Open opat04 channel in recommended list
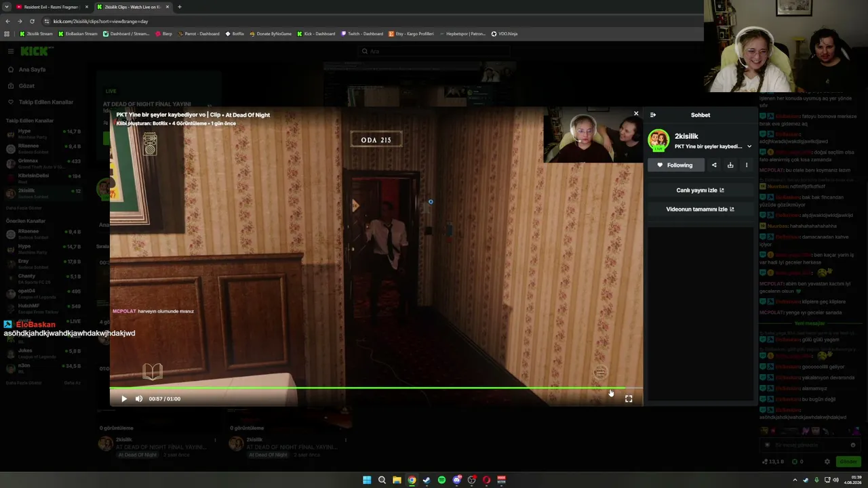The image size is (868, 488). 43,293
